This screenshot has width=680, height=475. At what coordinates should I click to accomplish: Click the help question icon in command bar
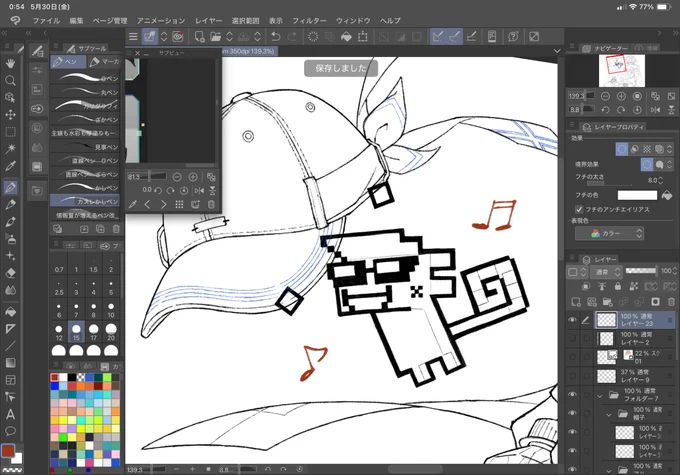point(513,37)
